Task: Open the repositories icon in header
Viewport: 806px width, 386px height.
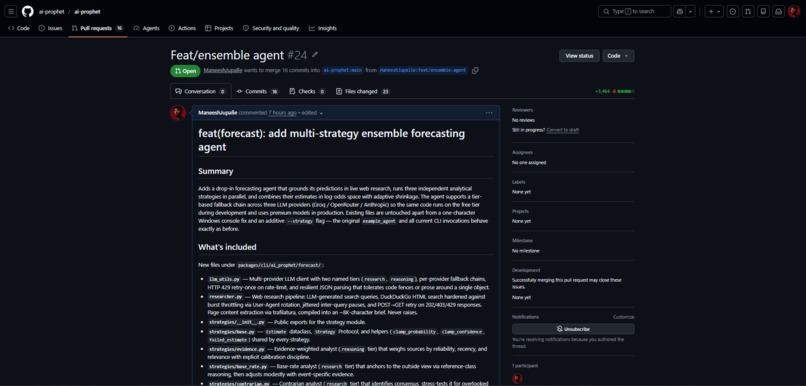Action: (764, 11)
